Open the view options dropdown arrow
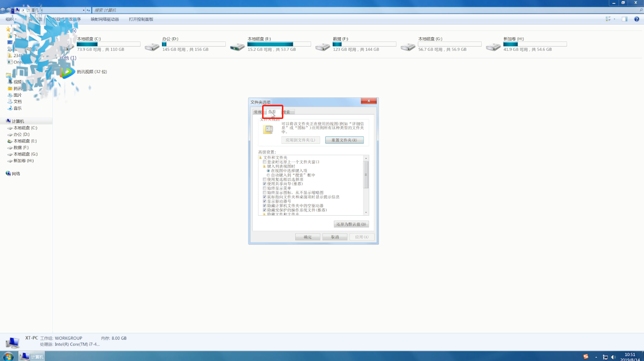The image size is (644, 361). (614, 19)
